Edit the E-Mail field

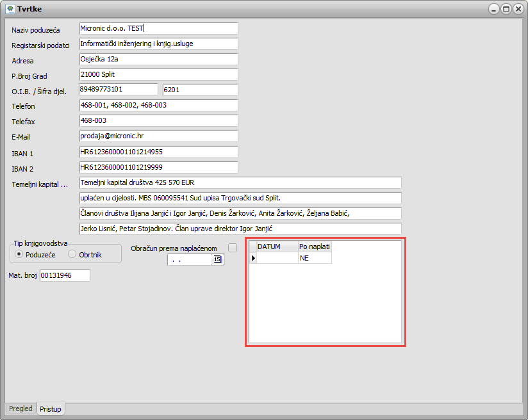pyautogui.click(x=159, y=136)
